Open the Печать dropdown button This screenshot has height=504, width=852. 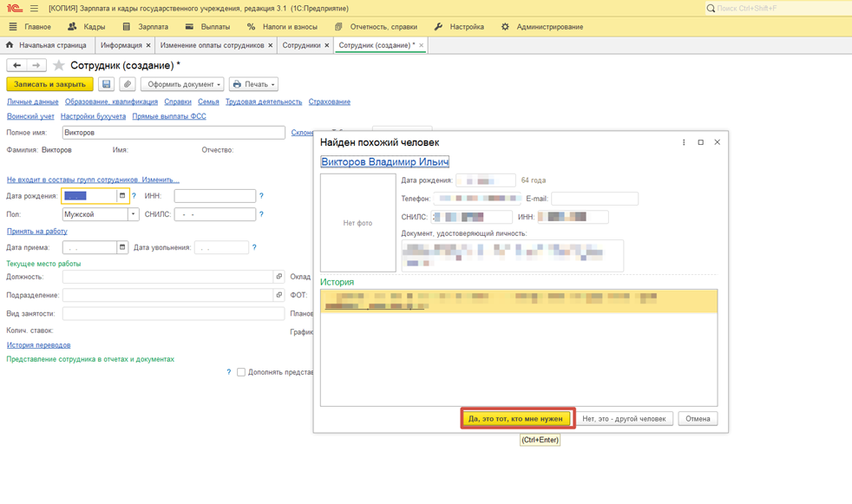click(253, 84)
